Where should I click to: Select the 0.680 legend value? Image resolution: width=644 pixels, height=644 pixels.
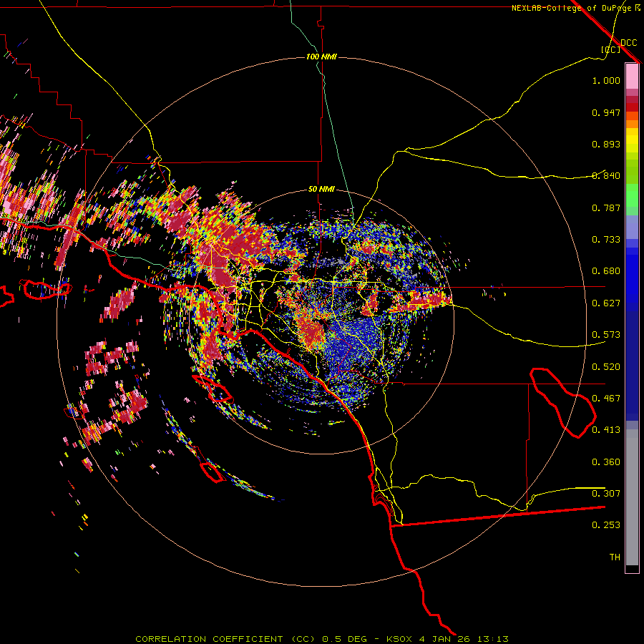click(606, 271)
